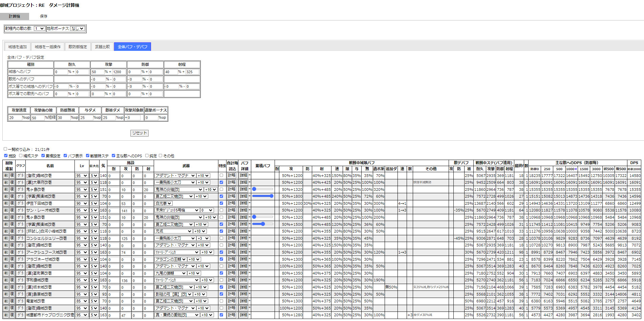The height and width of the screenshot is (321, 644).
Task: Uncheck the 主な敵へのDPS checkbox
Action: coord(113,156)
